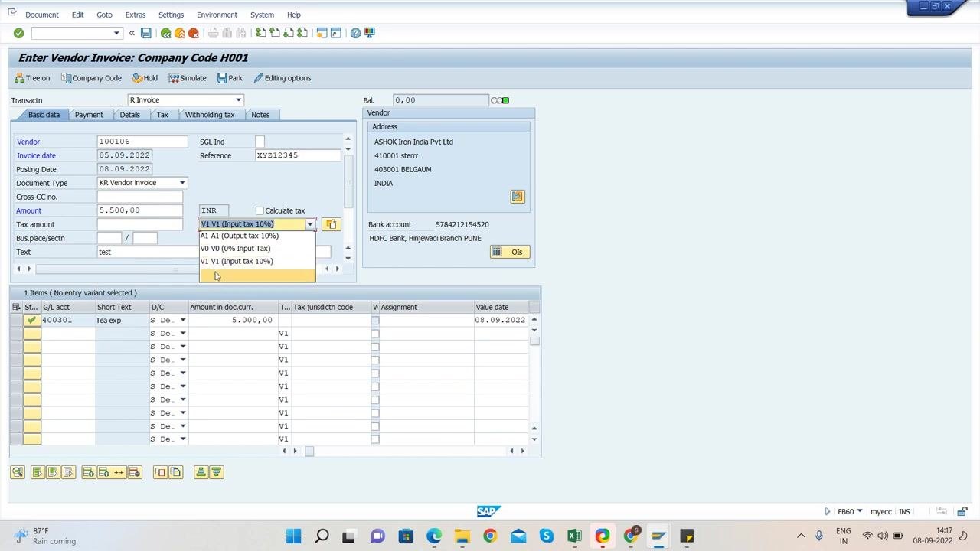Open Microsoft Edge from the taskbar
The height and width of the screenshot is (551, 980).
434,536
